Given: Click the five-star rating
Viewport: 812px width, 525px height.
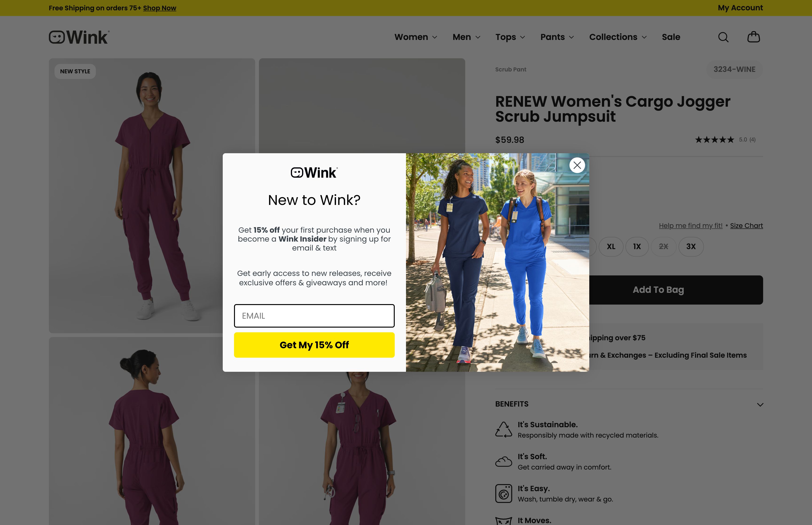Looking at the screenshot, I should 714,140.
